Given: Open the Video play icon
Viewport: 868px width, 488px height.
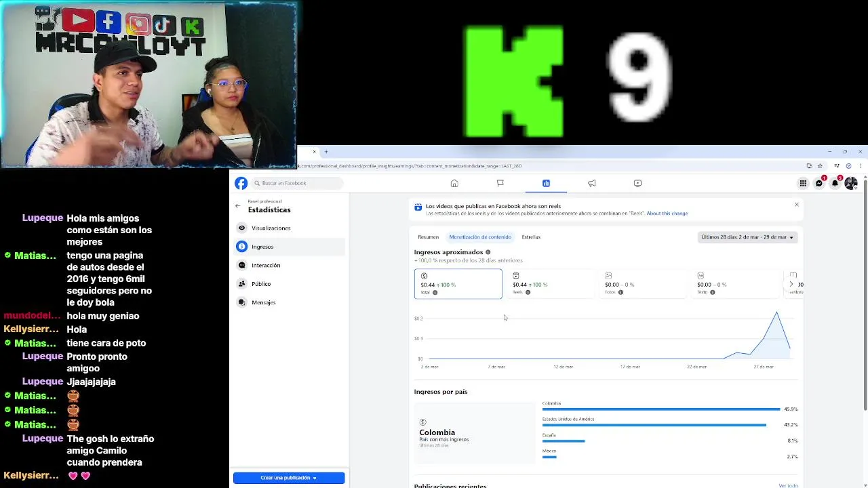Looking at the screenshot, I should point(637,183).
